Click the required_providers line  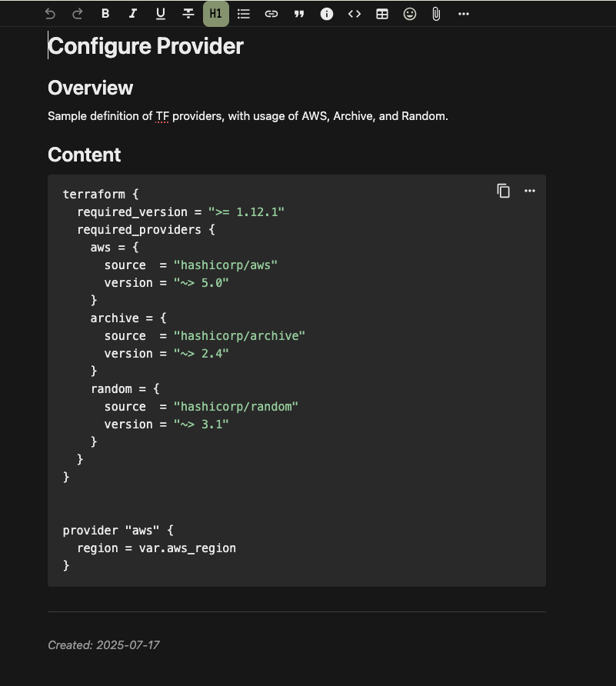[146, 230]
